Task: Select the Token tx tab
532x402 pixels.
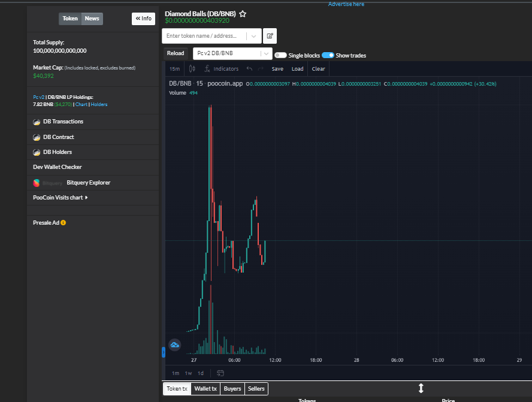Action: (177, 389)
